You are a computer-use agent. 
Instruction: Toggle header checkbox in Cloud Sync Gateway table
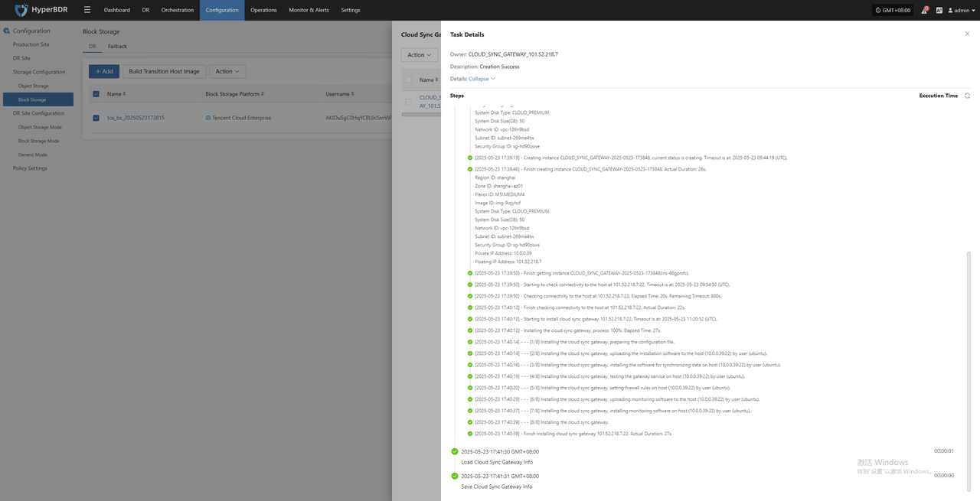408,80
